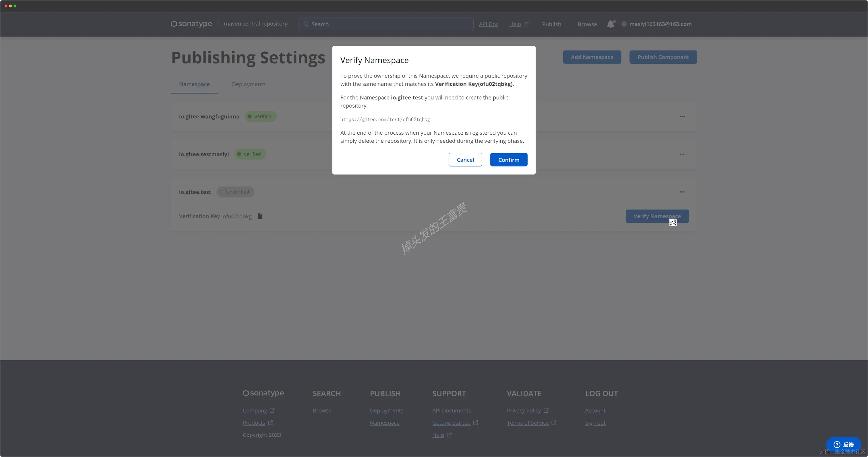Click external link icon beside footer Company

pyautogui.click(x=272, y=410)
